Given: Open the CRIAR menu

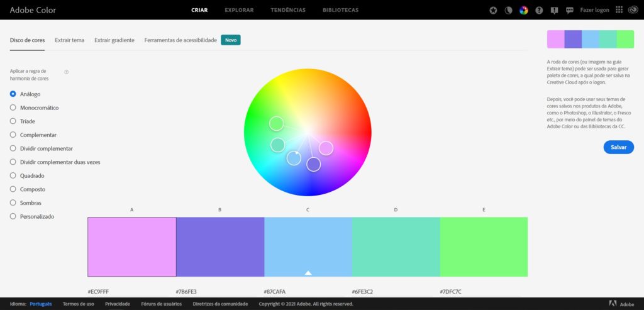Looking at the screenshot, I should point(199,10).
